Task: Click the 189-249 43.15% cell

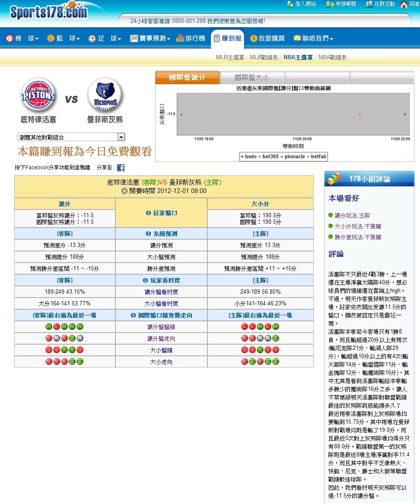Action: pyautogui.click(x=65, y=292)
